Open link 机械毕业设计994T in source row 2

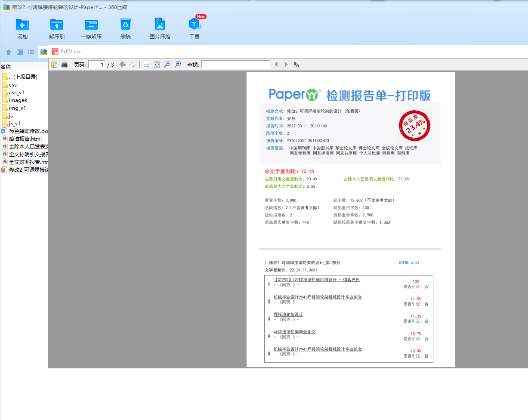[318, 297]
